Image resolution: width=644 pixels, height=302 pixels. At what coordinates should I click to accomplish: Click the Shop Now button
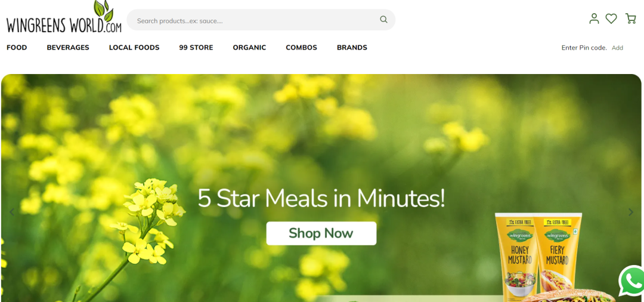321,233
